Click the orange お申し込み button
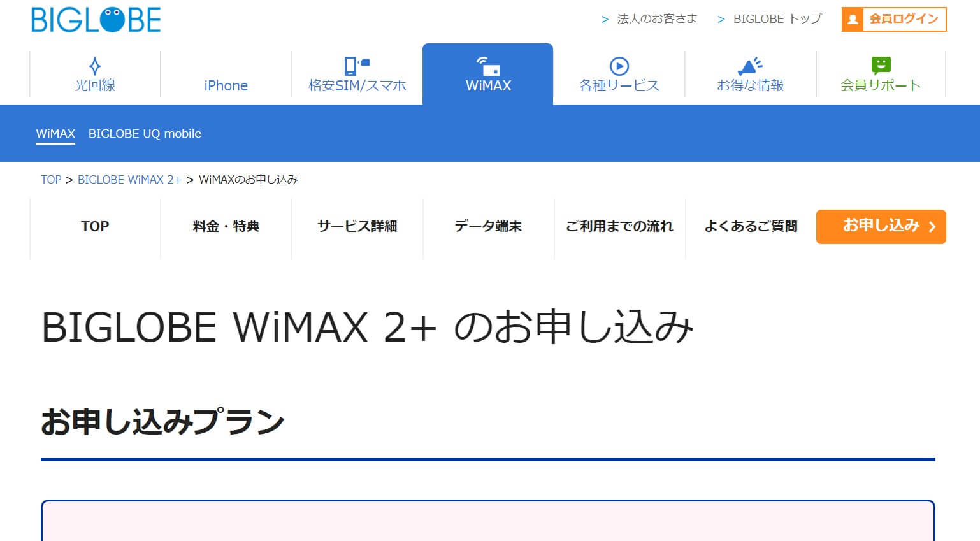This screenshot has height=541, width=980. point(881,226)
